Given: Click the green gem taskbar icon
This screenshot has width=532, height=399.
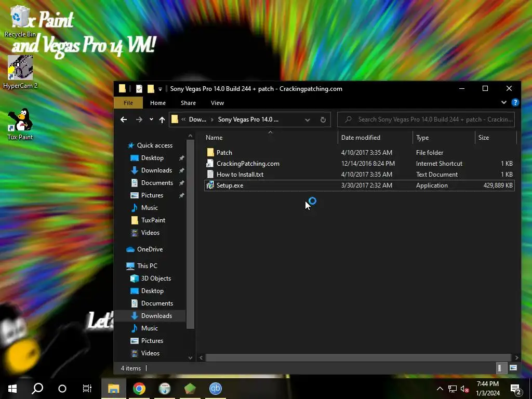Looking at the screenshot, I should (x=190, y=389).
